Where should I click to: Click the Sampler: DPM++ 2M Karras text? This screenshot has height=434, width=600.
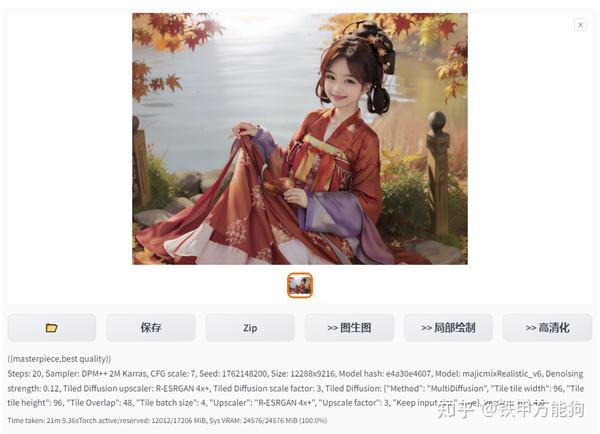click(x=96, y=374)
